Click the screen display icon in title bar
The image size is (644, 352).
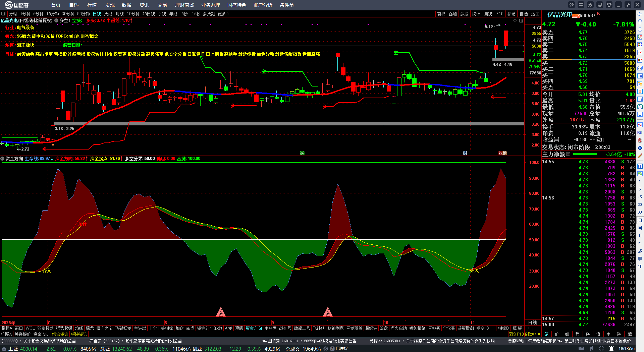tap(600, 5)
